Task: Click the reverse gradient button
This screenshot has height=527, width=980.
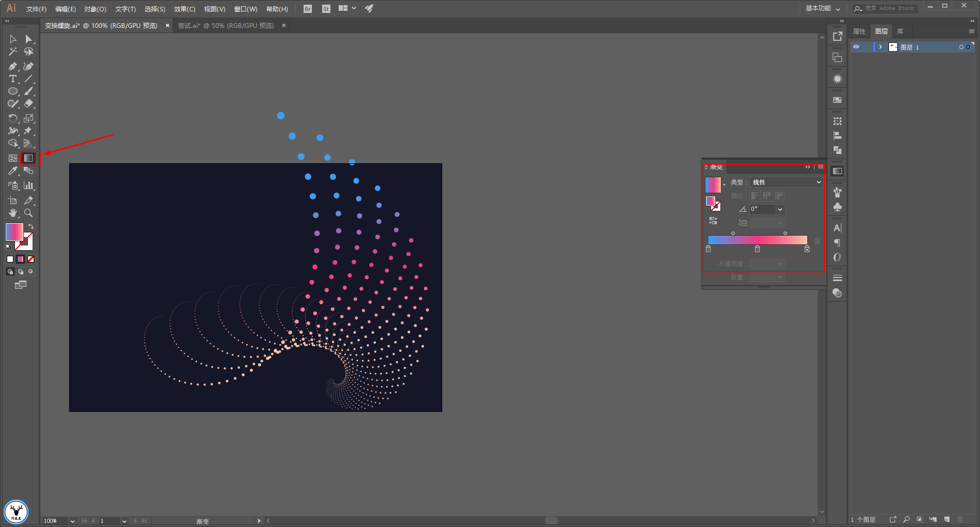Action: click(x=713, y=221)
